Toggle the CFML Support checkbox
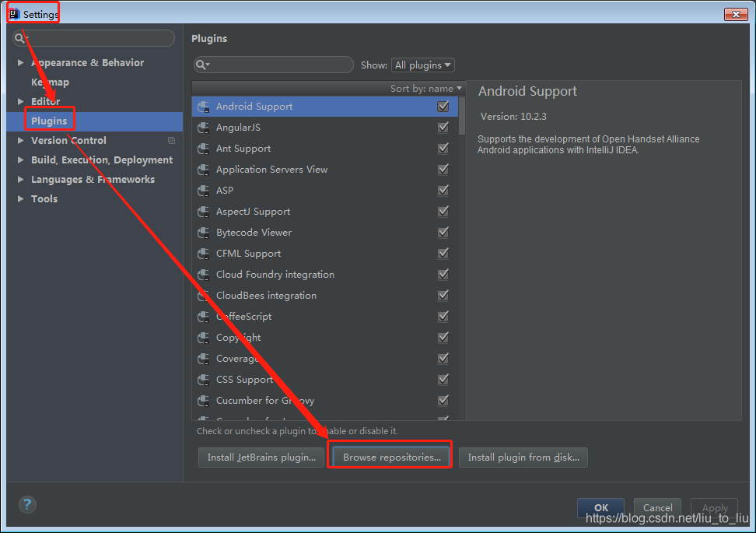 pos(443,253)
